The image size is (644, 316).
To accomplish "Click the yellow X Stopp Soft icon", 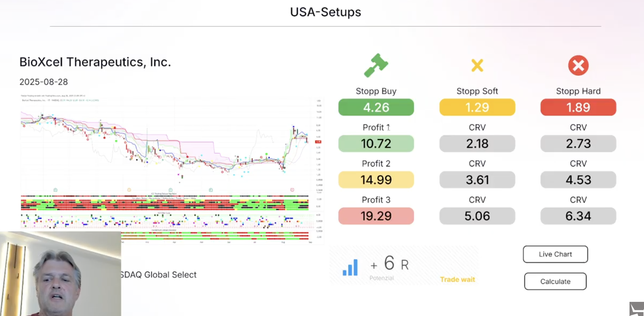I will (x=477, y=65).
